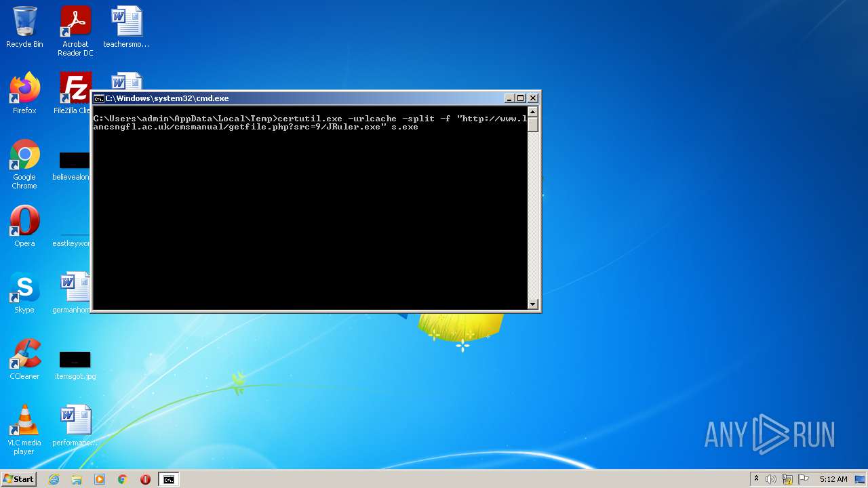Open the Start menu
This screenshot has width=868, height=488.
(18, 479)
